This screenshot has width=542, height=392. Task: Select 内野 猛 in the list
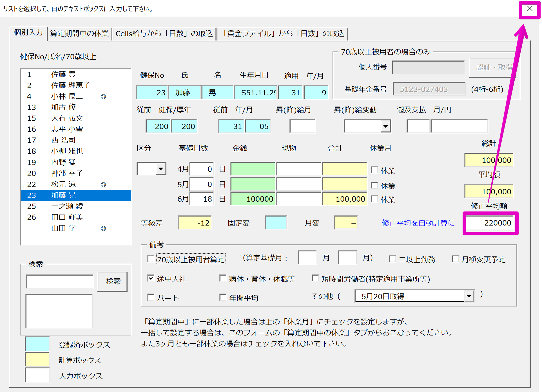tap(76, 162)
